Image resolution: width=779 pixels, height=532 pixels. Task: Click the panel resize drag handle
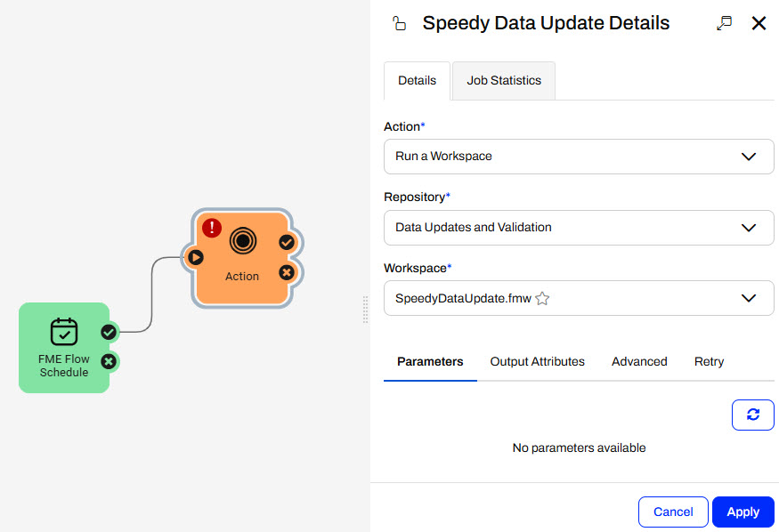[x=365, y=310]
